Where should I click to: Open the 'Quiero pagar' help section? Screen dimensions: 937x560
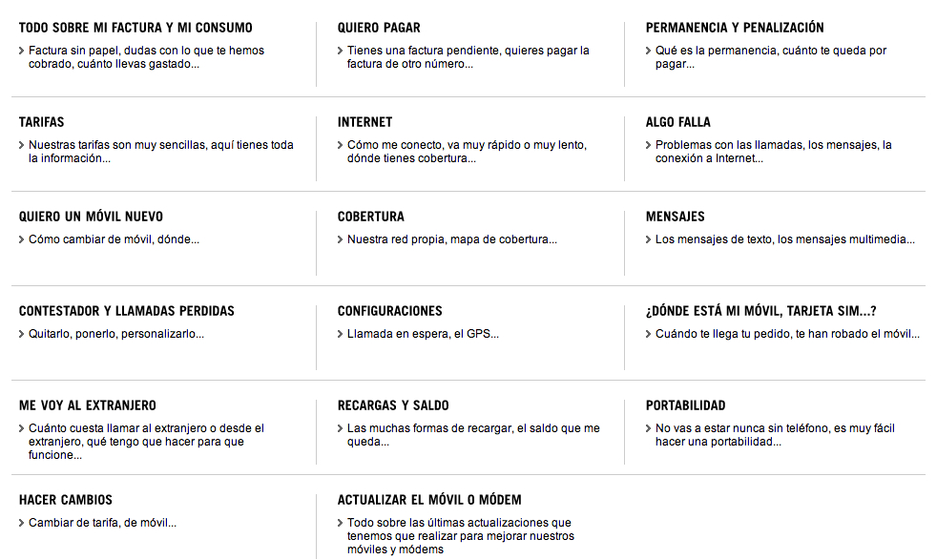379,28
